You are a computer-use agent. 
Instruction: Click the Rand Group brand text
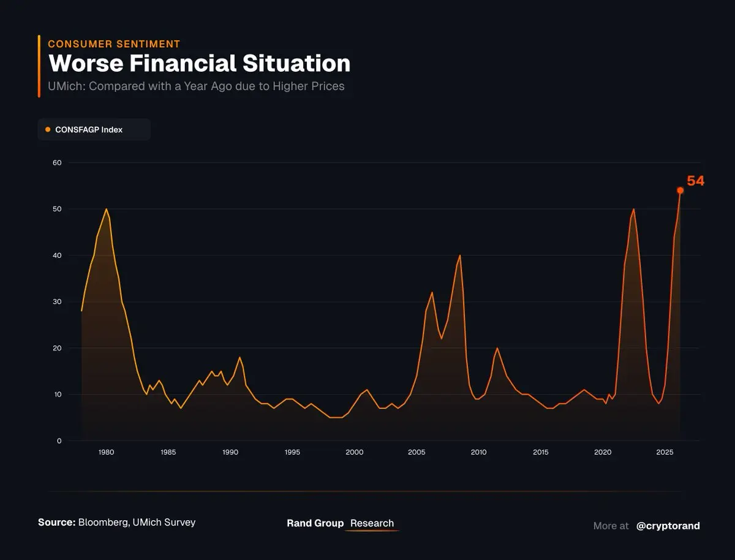click(x=315, y=523)
